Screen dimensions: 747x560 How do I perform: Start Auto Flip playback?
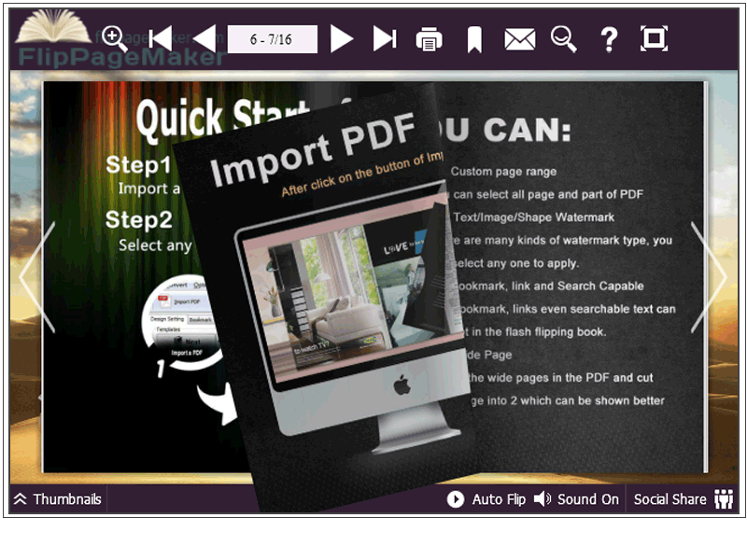pos(486,499)
